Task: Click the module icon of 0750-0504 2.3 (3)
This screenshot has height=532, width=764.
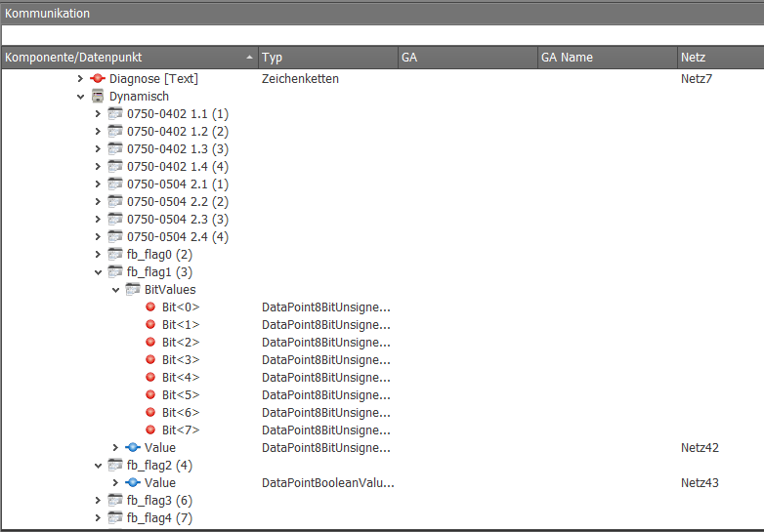Action: (115, 219)
